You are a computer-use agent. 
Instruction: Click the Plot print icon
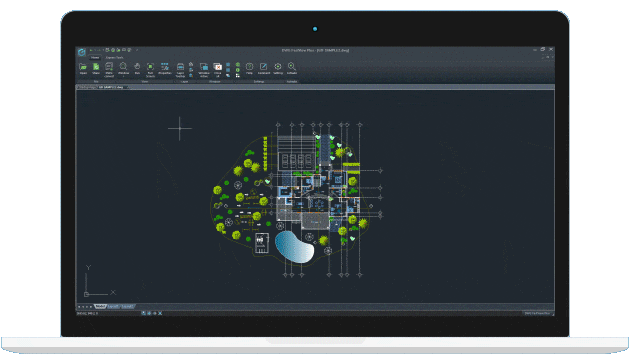[x=109, y=69]
